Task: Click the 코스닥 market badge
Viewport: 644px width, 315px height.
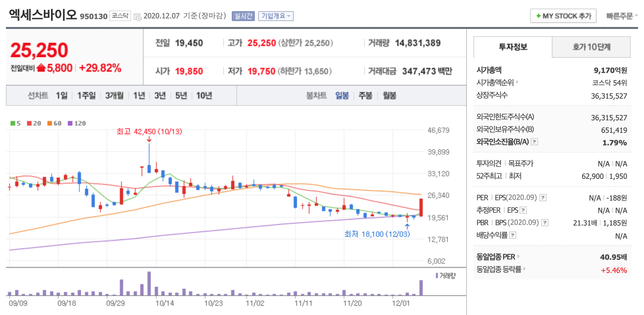Action: click(120, 15)
